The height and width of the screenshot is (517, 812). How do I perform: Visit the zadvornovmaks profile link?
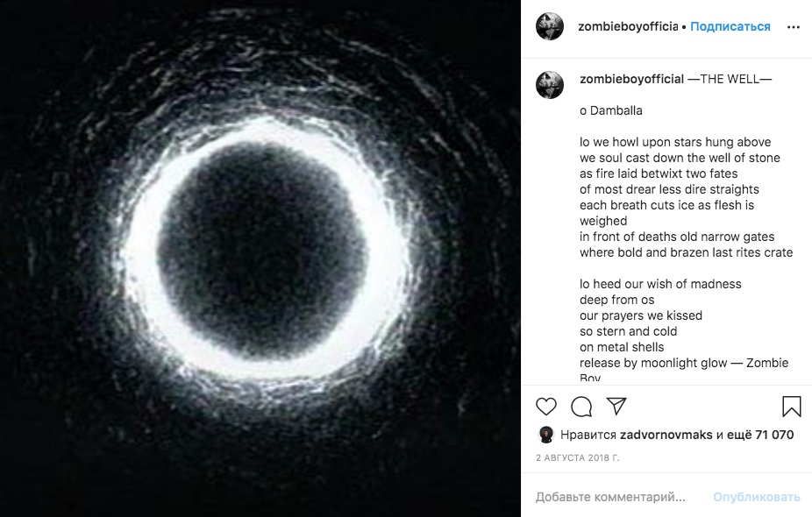(x=666, y=435)
